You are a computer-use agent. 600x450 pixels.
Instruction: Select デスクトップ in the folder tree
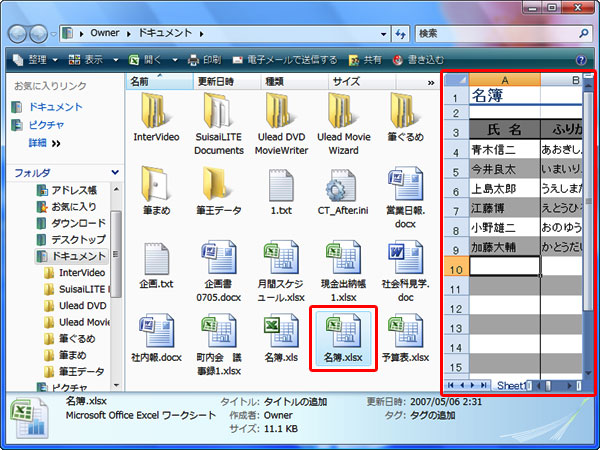(x=71, y=240)
